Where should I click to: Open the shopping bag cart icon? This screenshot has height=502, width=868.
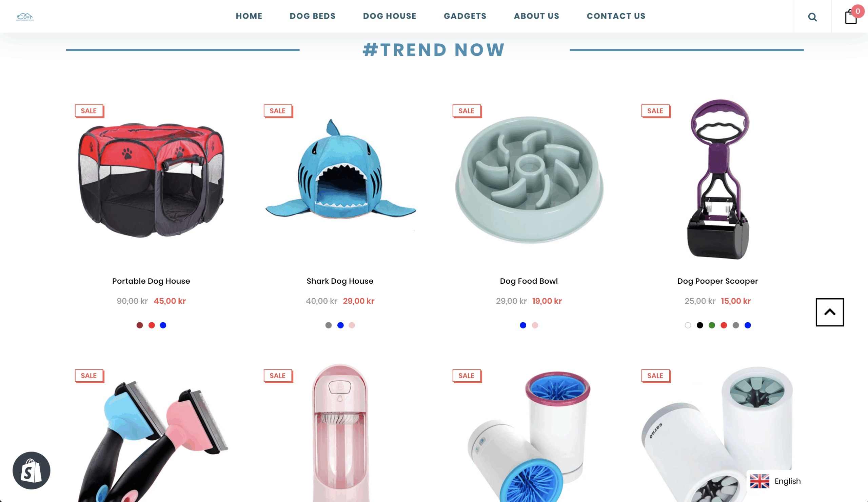point(851,17)
